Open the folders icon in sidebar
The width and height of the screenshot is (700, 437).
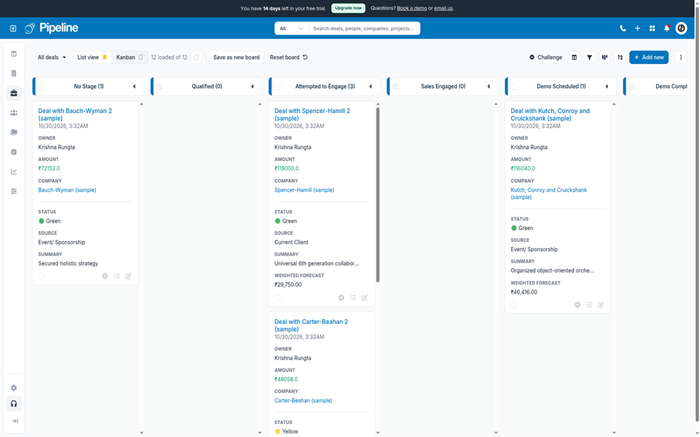pyautogui.click(x=14, y=133)
